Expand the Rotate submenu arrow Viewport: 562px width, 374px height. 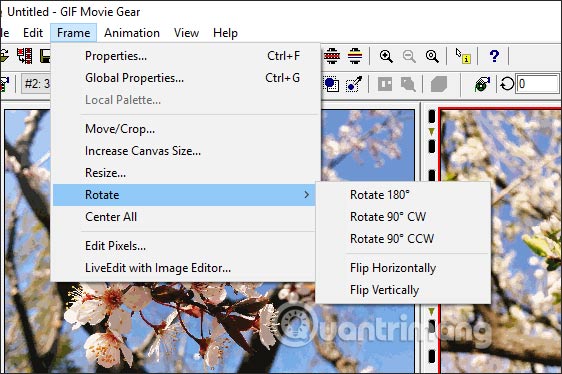(x=306, y=195)
